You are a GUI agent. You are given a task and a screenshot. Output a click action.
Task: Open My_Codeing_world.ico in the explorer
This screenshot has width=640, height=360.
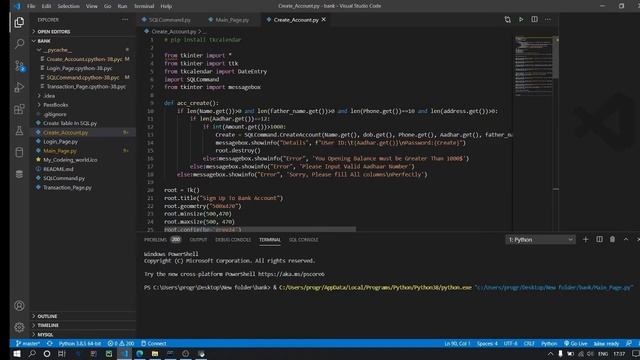tap(70, 160)
